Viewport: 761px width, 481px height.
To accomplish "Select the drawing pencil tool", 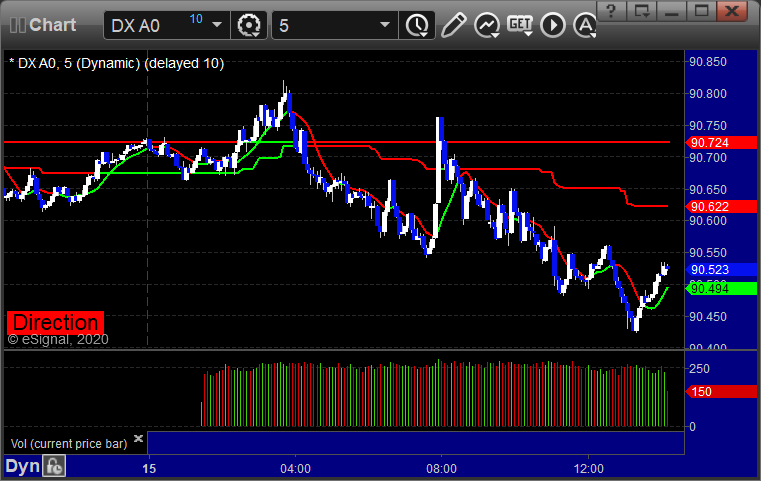I will 453,25.
